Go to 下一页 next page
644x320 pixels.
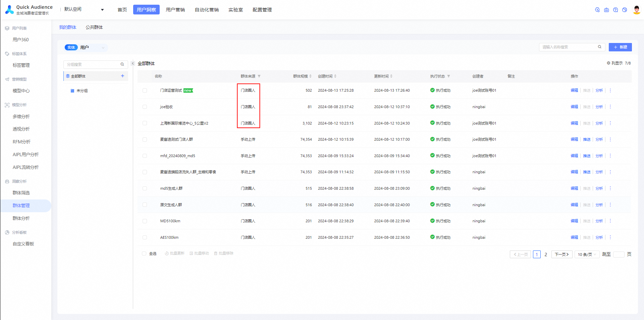click(562, 255)
